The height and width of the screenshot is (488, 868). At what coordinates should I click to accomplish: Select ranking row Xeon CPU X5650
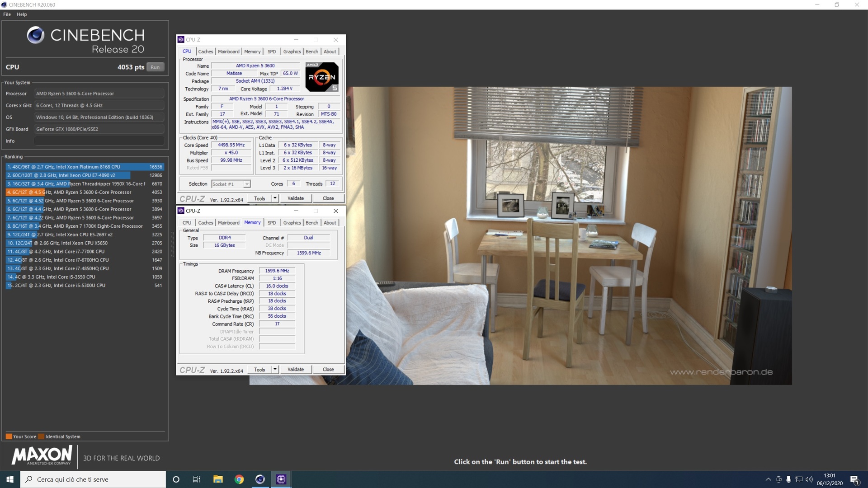point(85,243)
